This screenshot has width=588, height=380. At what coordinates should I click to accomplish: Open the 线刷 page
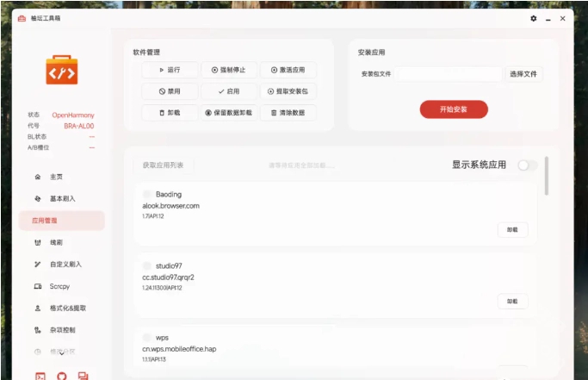62,243
